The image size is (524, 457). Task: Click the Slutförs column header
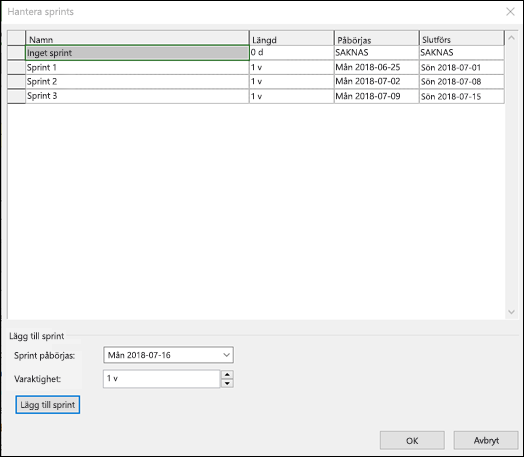(x=462, y=38)
